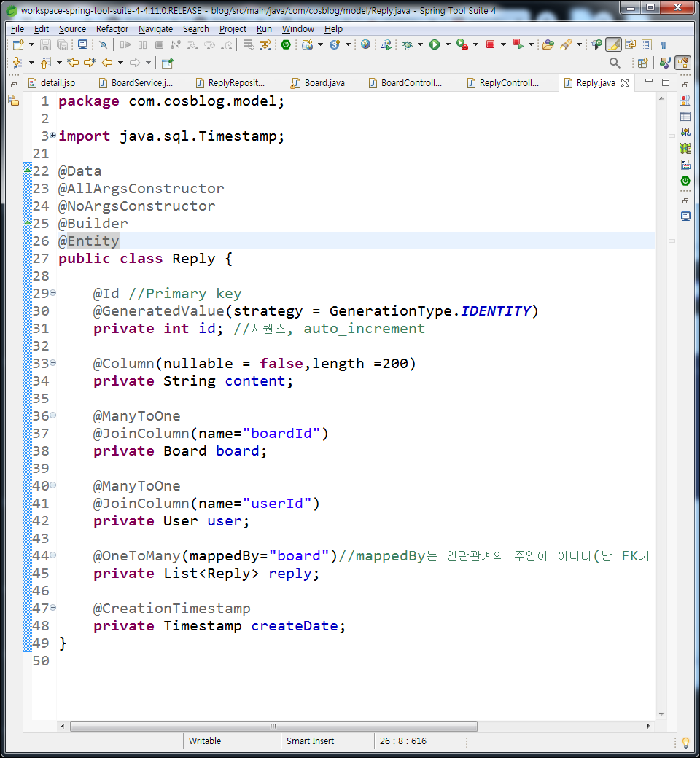Click the Save All toolbar icon
Screen dimensions: 700x758
(63, 45)
